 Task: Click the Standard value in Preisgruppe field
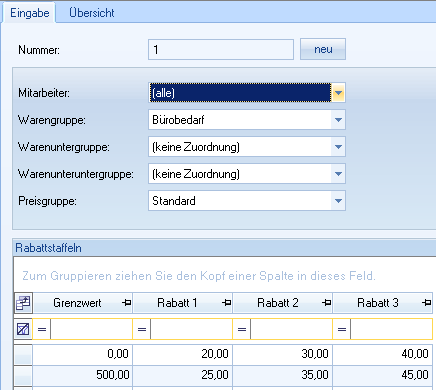point(174,201)
